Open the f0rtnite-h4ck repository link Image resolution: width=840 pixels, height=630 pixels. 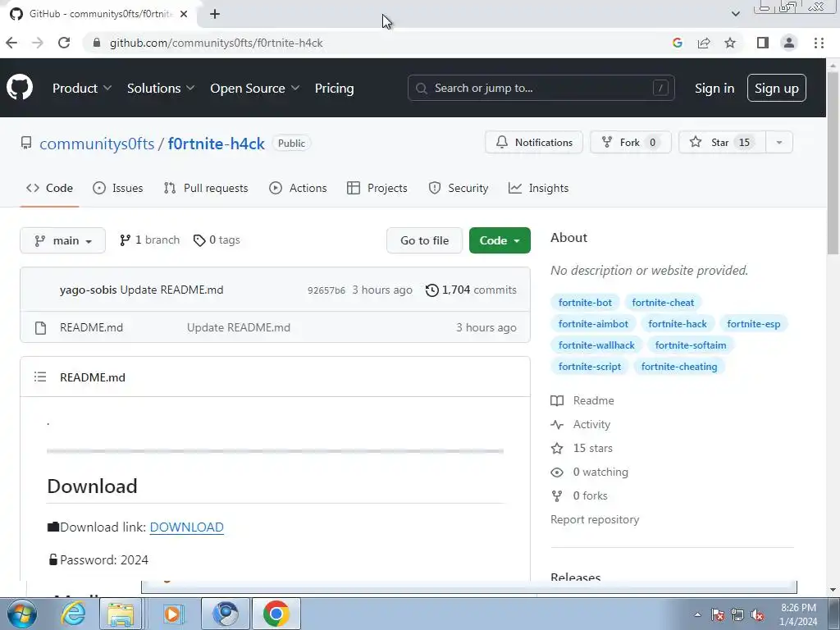216,144
